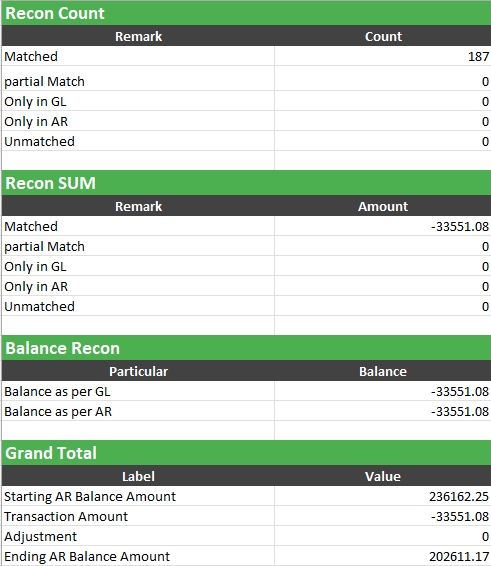Click the Balance as per GL cell
491x566 pixels.
[138, 391]
